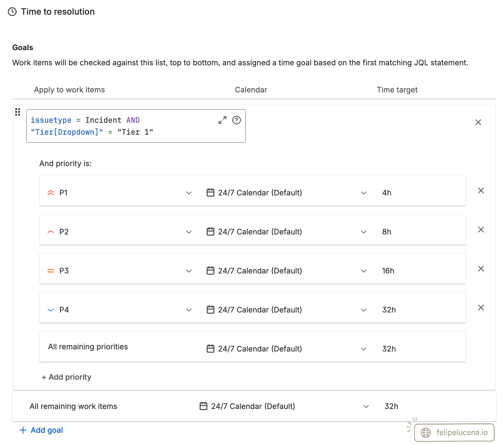Click the calendar icon in the P3 row

[211, 270]
